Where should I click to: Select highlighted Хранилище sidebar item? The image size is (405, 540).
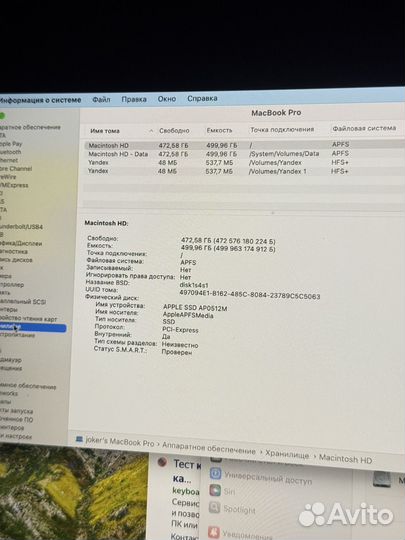(x=33, y=328)
